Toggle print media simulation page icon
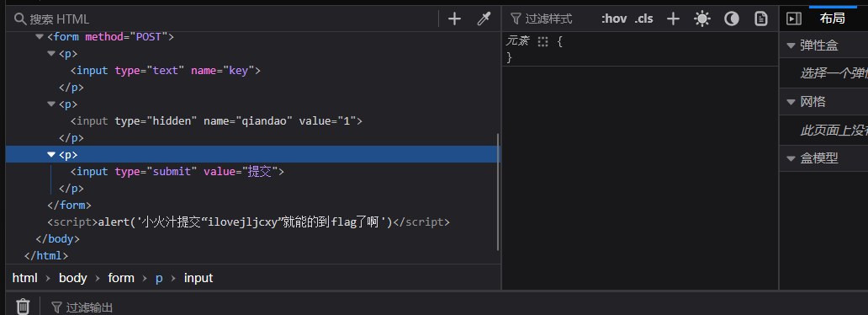Image resolution: width=868 pixels, height=315 pixels. click(761, 19)
